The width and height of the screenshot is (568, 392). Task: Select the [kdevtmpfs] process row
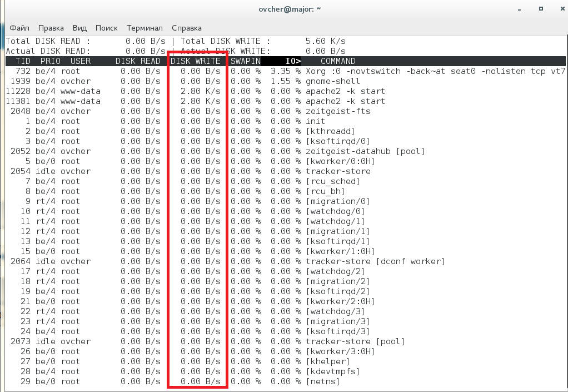[x=286, y=372]
